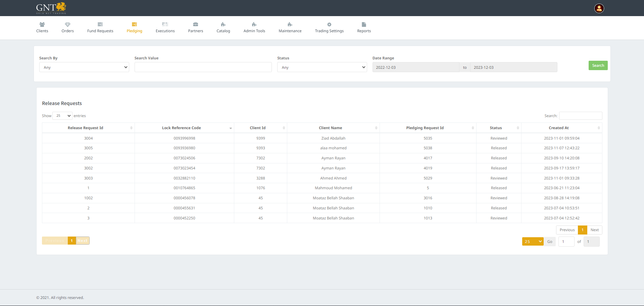Open the Partners briefcase icon
This screenshot has height=306, width=644.
point(195,24)
